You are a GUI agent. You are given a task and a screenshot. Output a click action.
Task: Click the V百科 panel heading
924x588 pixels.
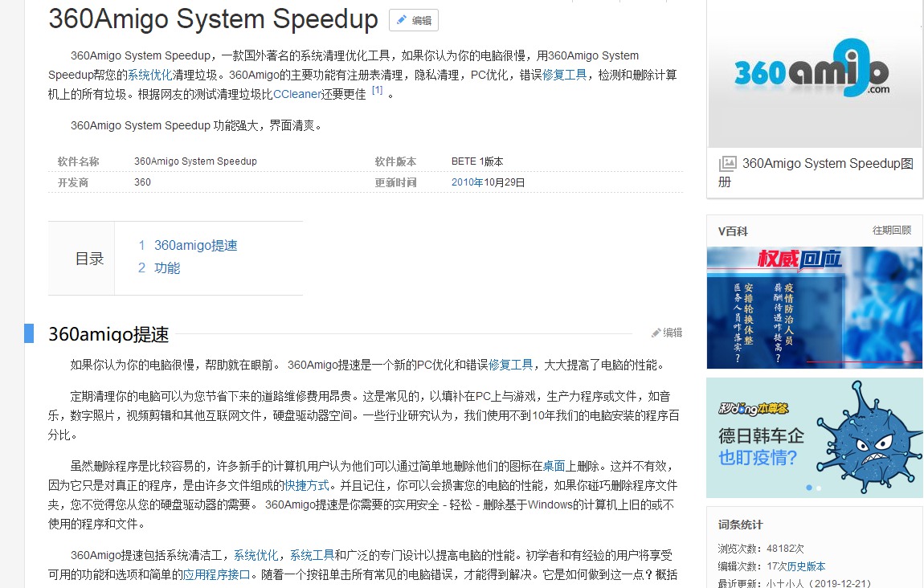click(x=733, y=231)
